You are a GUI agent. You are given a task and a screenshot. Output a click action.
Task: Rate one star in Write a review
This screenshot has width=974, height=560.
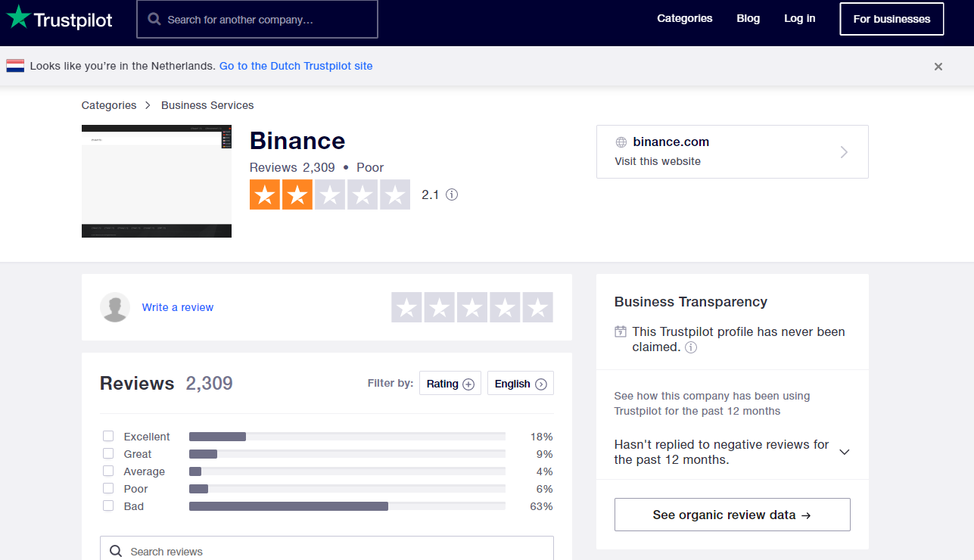pos(406,308)
